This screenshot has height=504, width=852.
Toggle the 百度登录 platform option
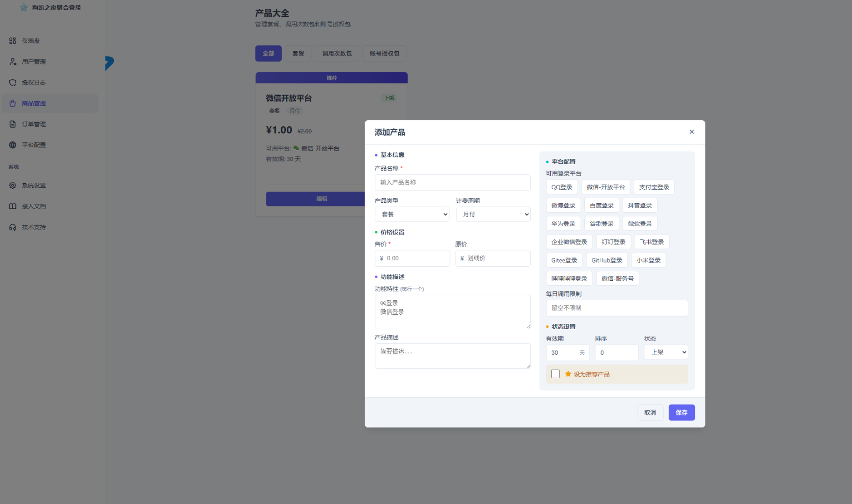coord(602,205)
